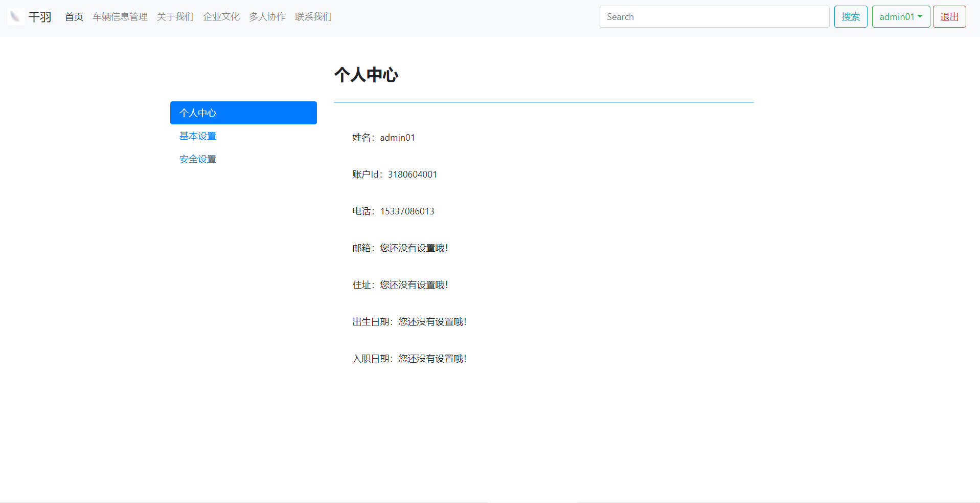Click the 入职日期：您还没有设置哦! line
980x503 pixels.
tap(409, 359)
